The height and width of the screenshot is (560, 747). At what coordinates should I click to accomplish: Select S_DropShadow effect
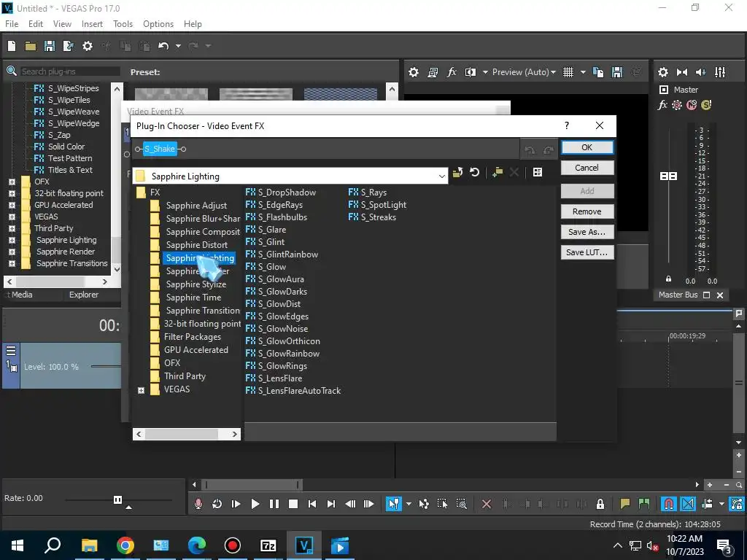[287, 192]
